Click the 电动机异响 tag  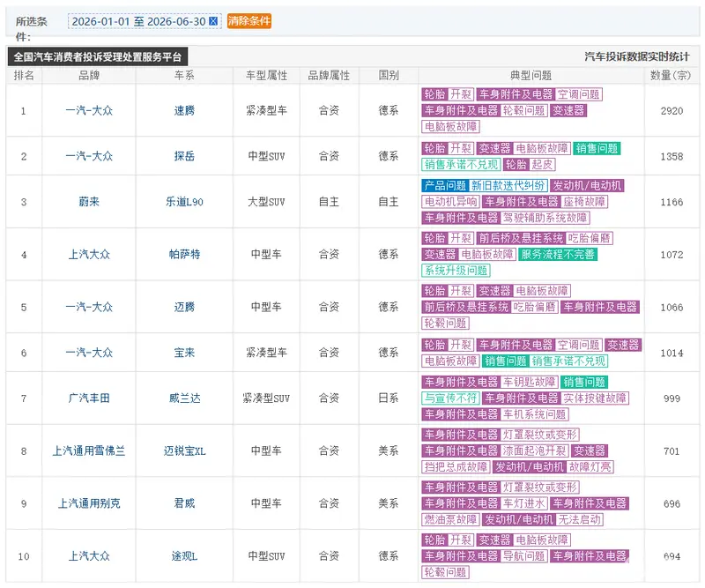(451, 202)
